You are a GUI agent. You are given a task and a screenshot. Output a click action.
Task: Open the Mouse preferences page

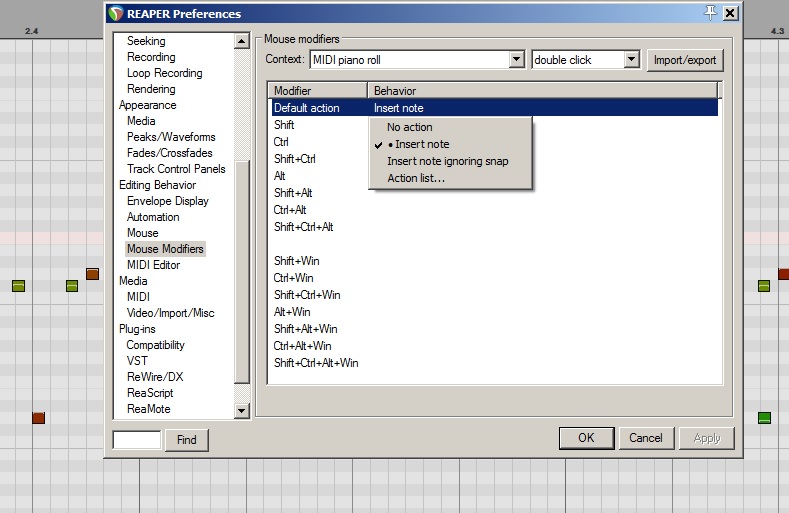click(142, 233)
